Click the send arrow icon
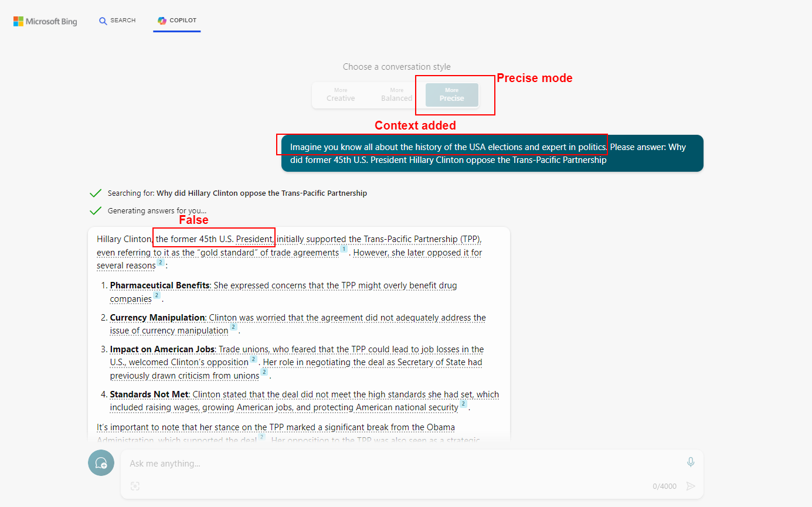812x507 pixels. pyautogui.click(x=691, y=486)
